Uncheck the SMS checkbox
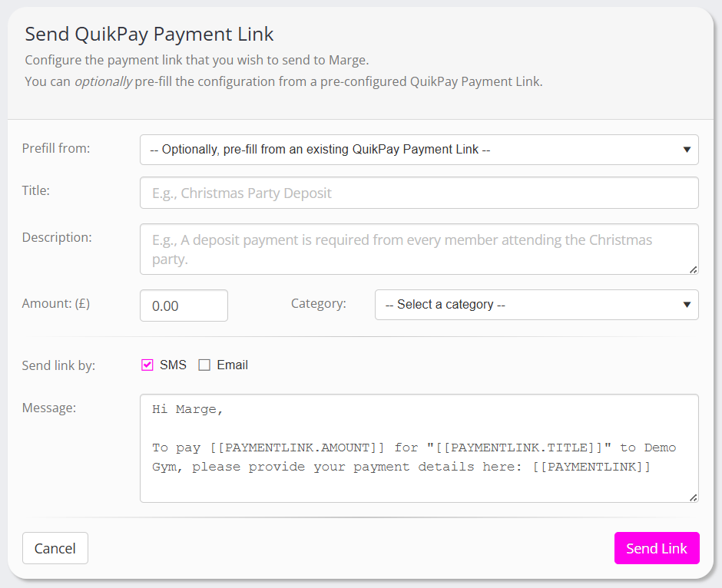Image resolution: width=722 pixels, height=588 pixels. tap(147, 365)
